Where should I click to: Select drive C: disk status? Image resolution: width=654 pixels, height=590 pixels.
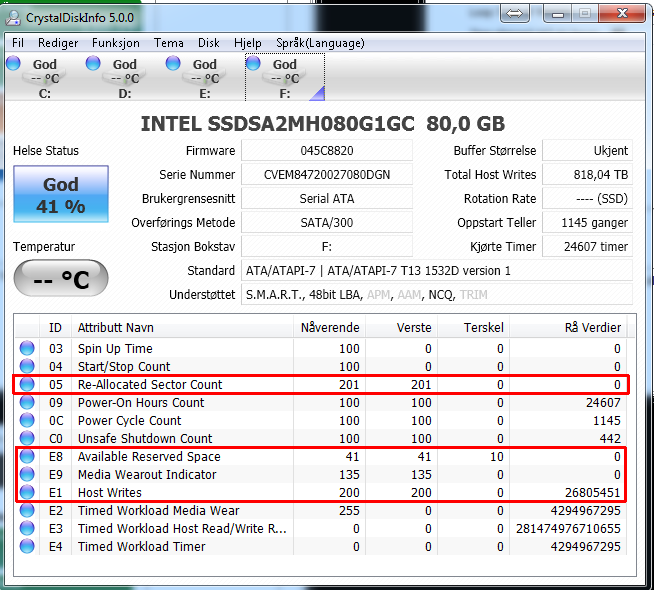click(x=45, y=78)
